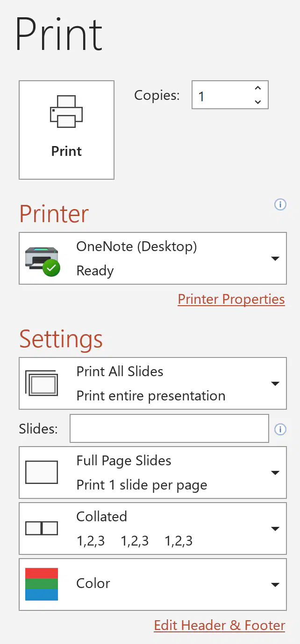The width and height of the screenshot is (300, 644).
Task: Click the info icon next to the Slides field
Action: coord(280,429)
